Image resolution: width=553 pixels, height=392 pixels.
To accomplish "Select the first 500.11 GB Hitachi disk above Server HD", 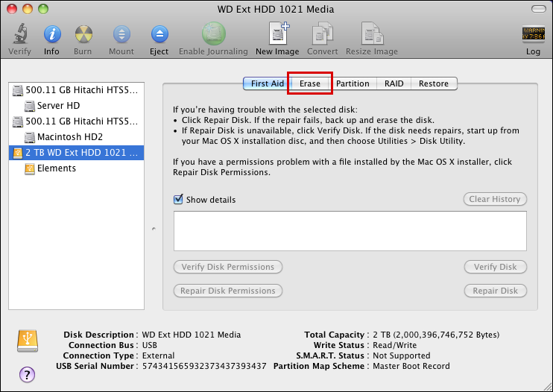I will coord(76,90).
